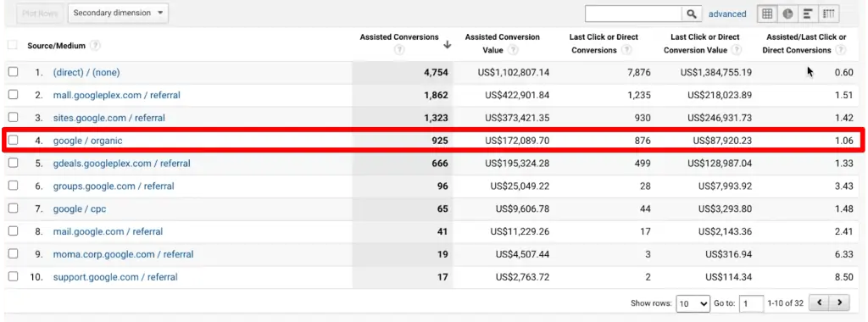The width and height of the screenshot is (868, 322).
Task: Switch to pie chart percentage view
Action: (787, 14)
